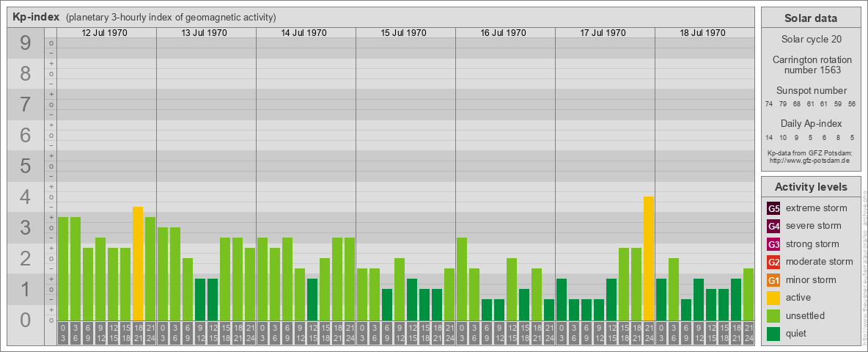Click the Ap-index value 14
The image size is (868, 352).
point(769,137)
